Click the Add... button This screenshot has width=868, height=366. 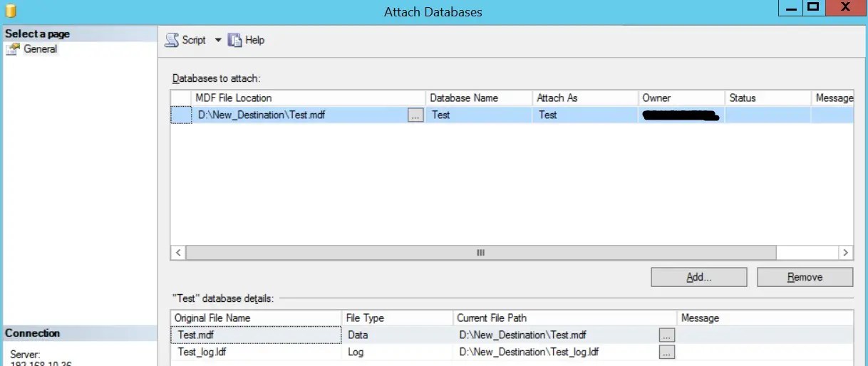699,277
